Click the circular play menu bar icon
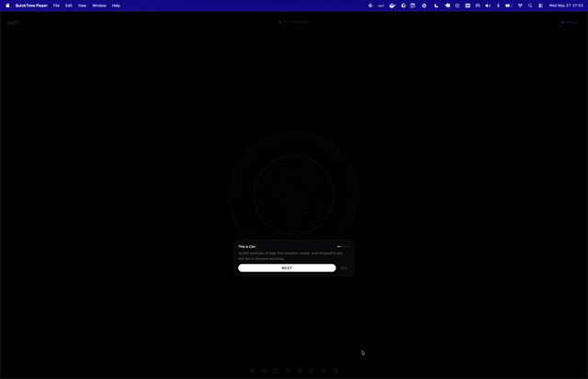The height and width of the screenshot is (379, 588). 458,6
